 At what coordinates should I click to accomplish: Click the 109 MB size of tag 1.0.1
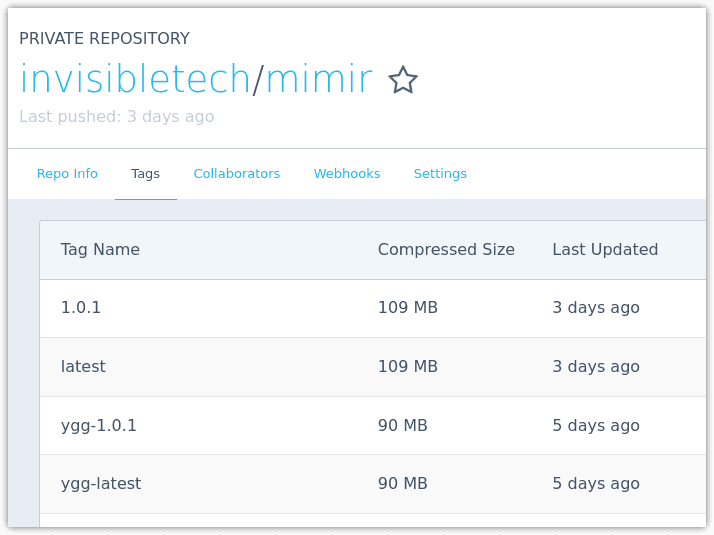(408, 308)
